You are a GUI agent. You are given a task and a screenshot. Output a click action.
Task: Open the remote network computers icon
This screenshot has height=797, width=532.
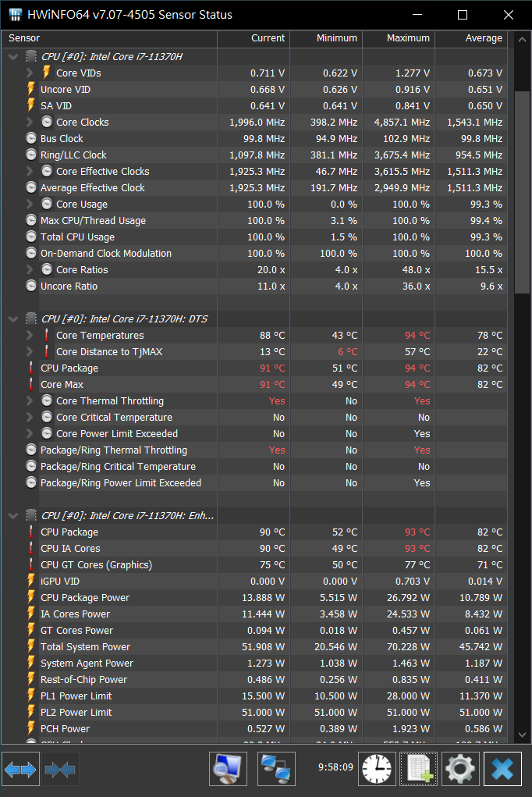[276, 769]
